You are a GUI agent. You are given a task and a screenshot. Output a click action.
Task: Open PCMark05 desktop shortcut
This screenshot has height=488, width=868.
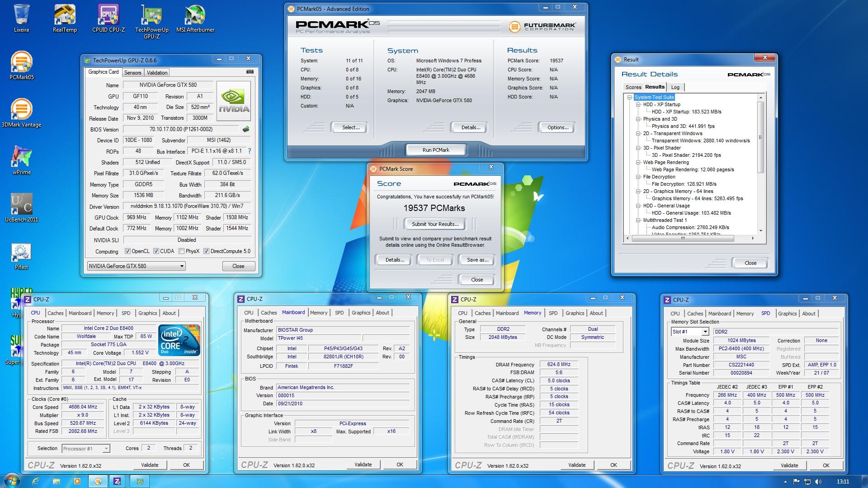tap(21, 66)
